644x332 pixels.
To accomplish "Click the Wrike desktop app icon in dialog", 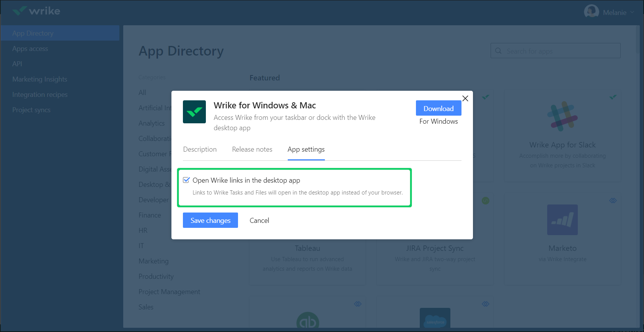I will 194,112.
